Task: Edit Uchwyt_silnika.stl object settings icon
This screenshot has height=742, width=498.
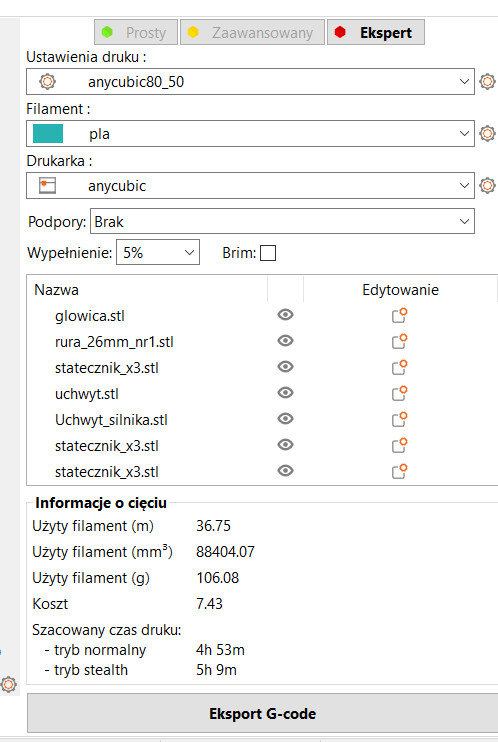Action: tap(400, 419)
